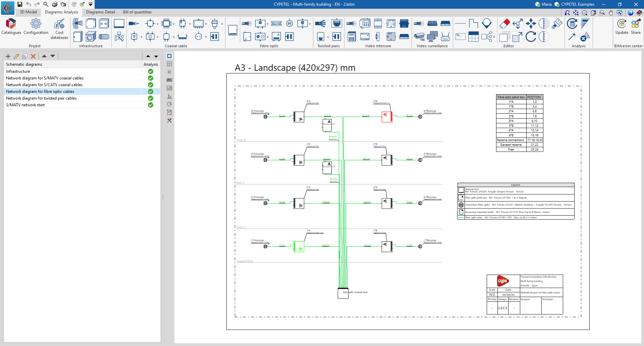
Task: Expand dropdown beside first fibre optic box icon
Action: pos(268,24)
